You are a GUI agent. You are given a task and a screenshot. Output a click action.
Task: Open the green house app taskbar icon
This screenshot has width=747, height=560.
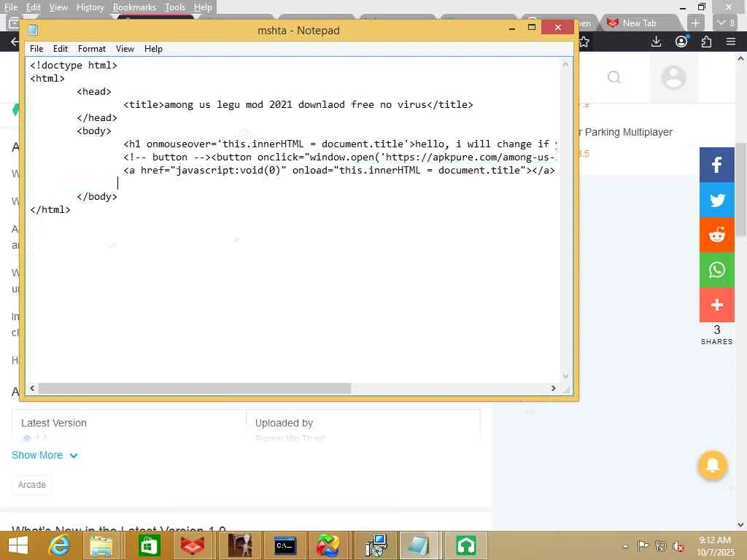[466, 545]
